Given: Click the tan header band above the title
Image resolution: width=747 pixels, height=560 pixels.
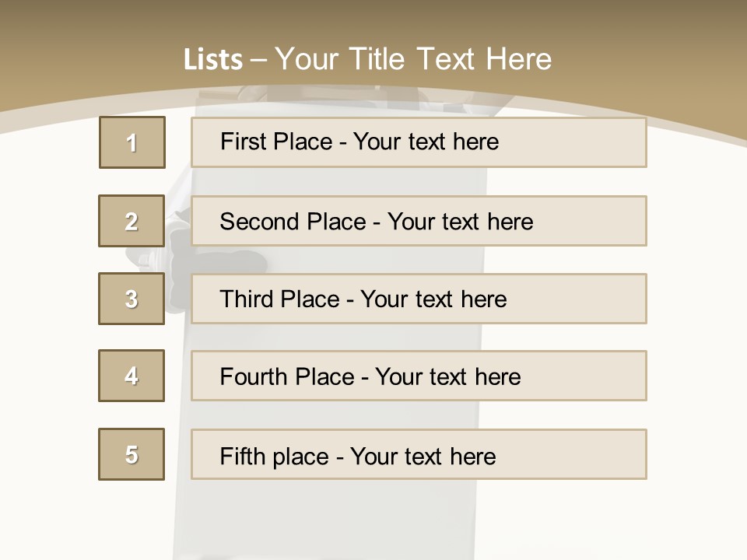Looking at the screenshot, I should click(373, 19).
